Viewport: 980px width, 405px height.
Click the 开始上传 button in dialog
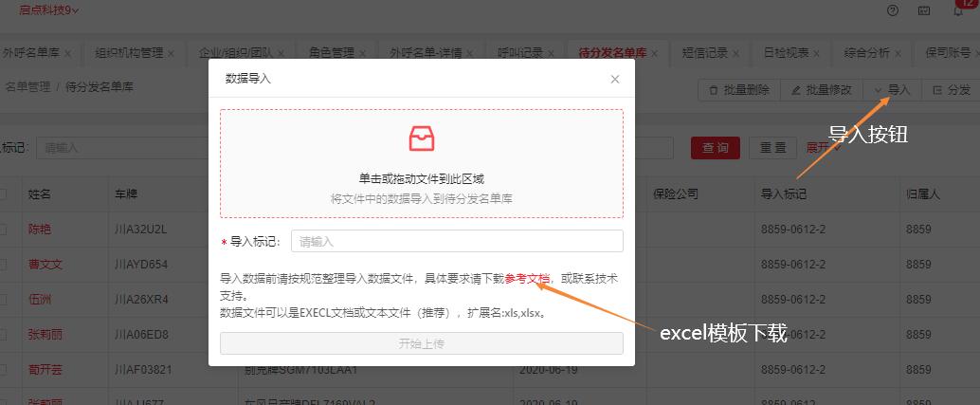421,343
